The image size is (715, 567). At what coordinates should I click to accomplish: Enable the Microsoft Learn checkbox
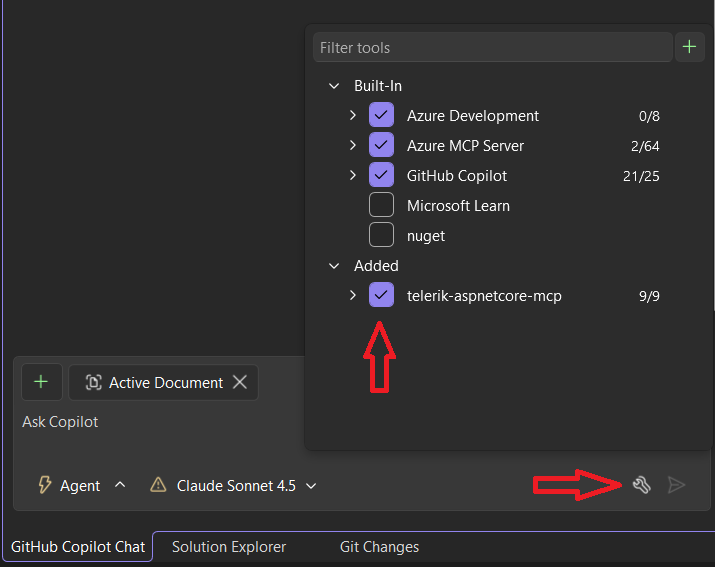381,205
